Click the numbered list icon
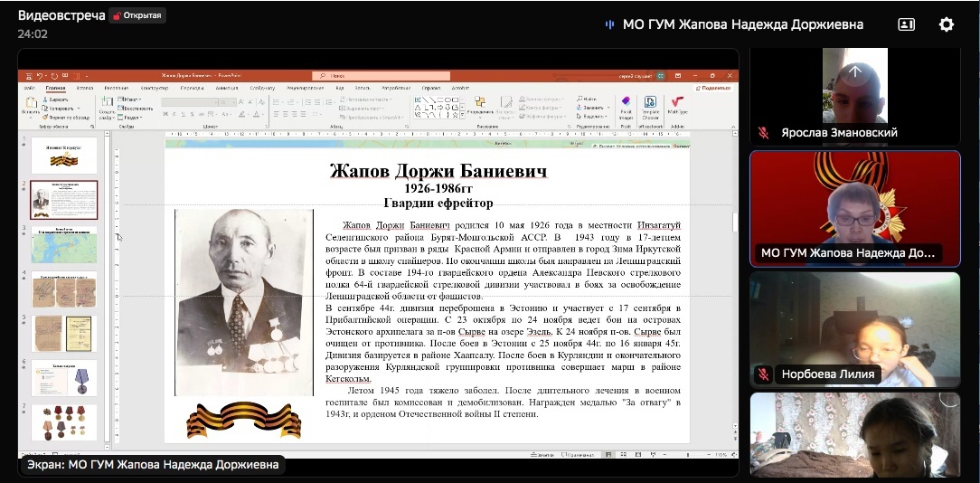980x483 pixels. click(x=290, y=102)
